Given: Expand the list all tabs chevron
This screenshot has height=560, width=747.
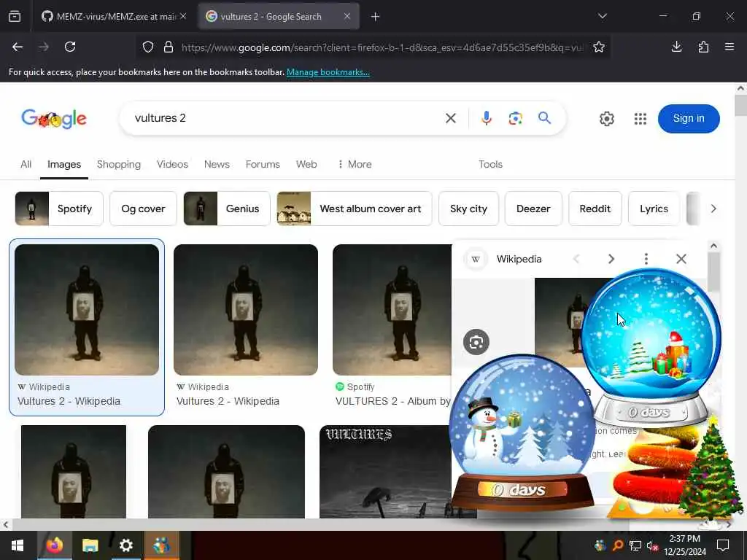Looking at the screenshot, I should (603, 16).
